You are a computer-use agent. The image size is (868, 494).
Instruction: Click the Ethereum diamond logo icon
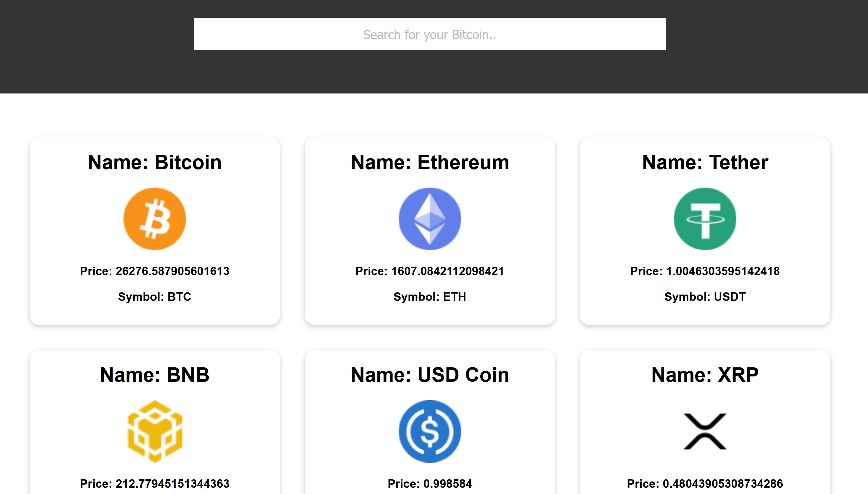430,219
